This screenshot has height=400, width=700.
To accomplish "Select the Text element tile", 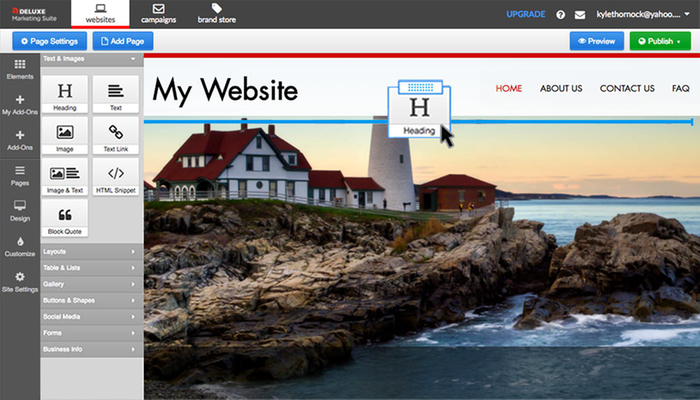I will [x=115, y=94].
